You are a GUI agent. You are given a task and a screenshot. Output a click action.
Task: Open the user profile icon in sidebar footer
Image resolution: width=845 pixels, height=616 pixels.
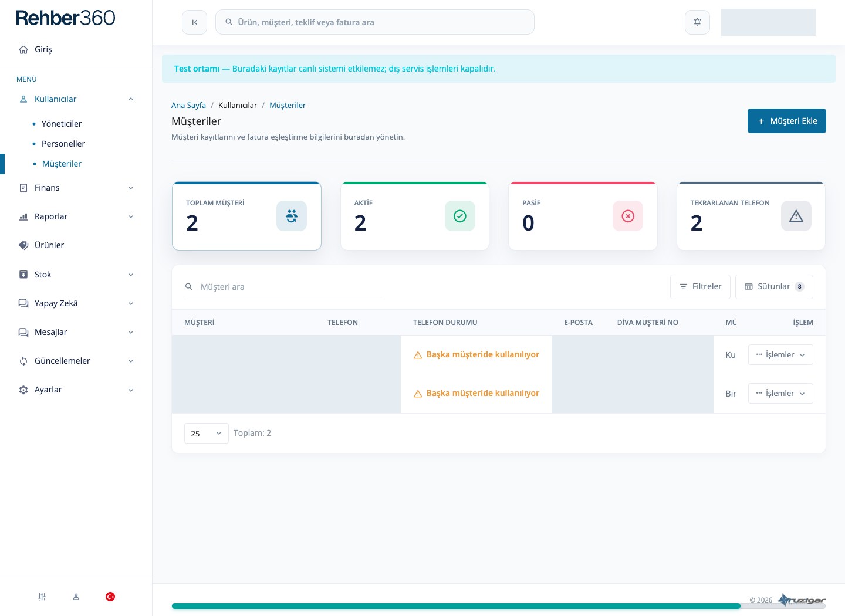coord(76,597)
